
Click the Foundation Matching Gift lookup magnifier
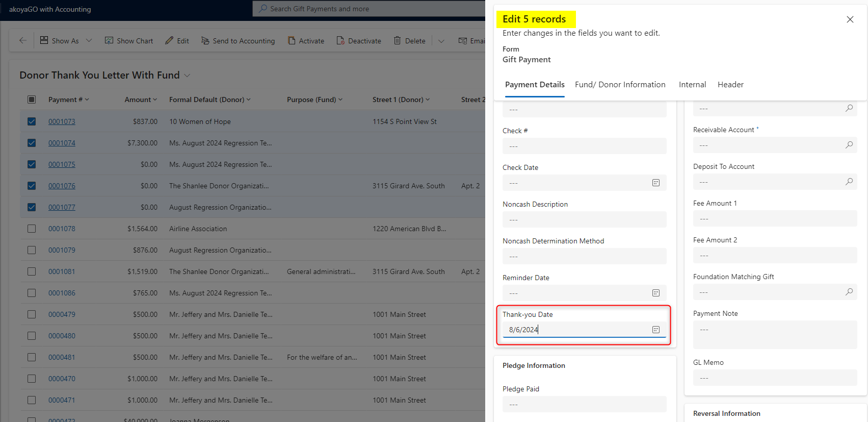click(x=849, y=292)
